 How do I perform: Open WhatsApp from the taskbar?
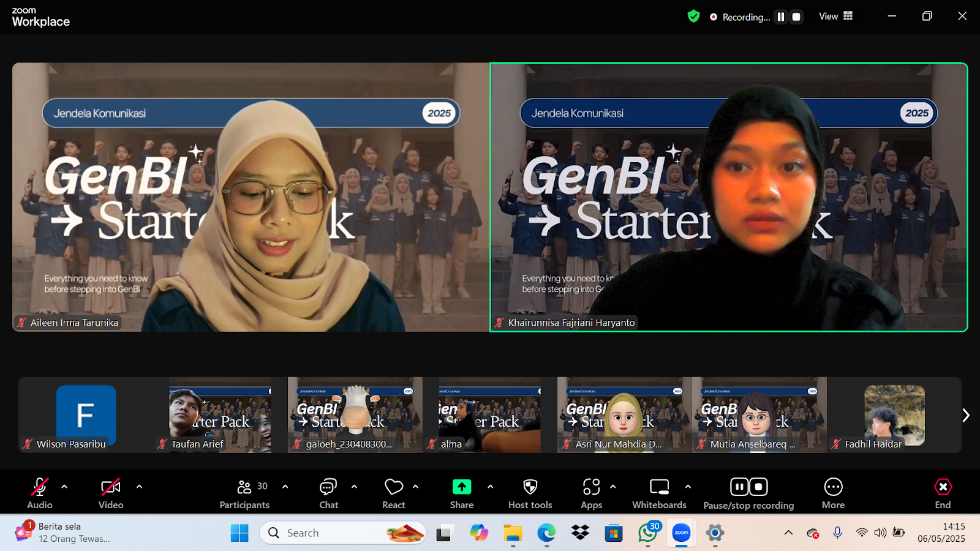pos(647,533)
